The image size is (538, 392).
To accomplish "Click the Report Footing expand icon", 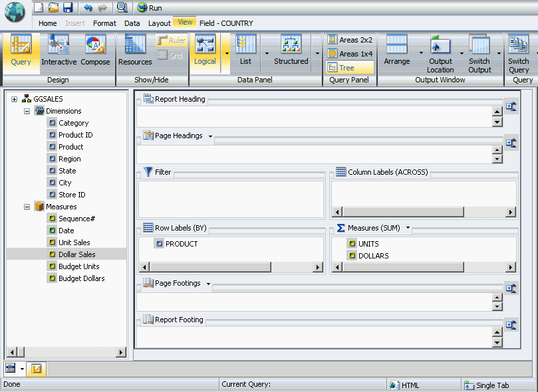I will coord(511,325).
